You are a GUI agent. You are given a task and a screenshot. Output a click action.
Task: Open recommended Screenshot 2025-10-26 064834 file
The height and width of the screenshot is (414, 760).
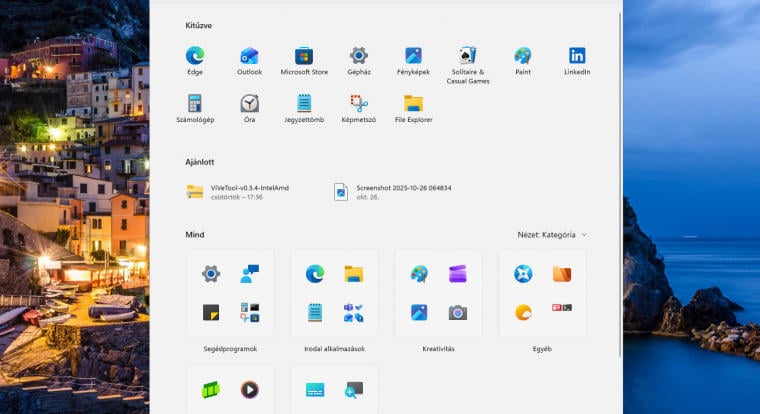pyautogui.click(x=393, y=192)
